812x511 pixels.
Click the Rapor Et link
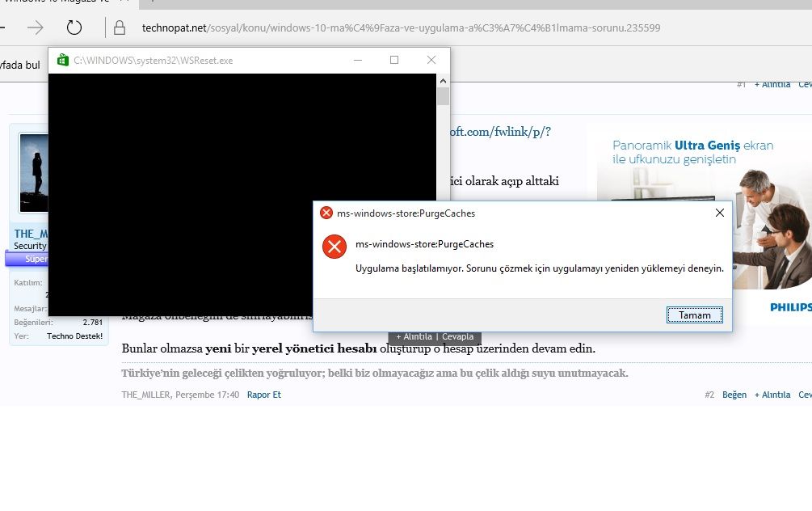[x=264, y=395]
